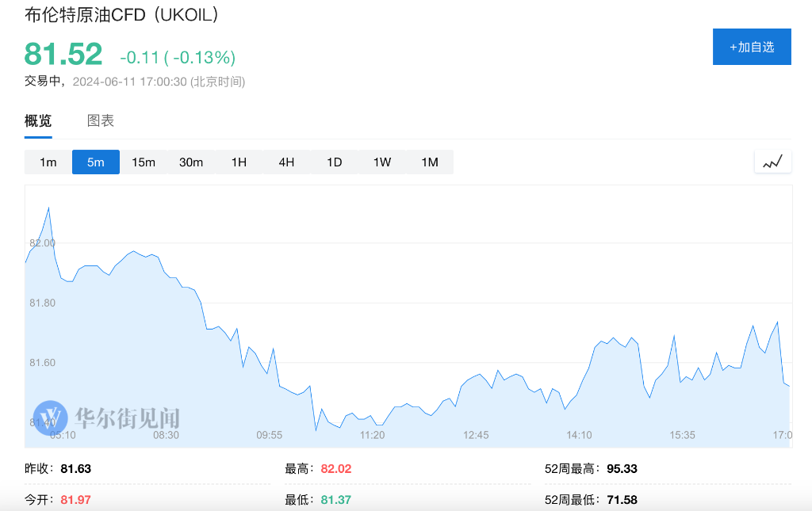Select the 概览 tab
Viewport: 812px width, 511px height.
38,120
